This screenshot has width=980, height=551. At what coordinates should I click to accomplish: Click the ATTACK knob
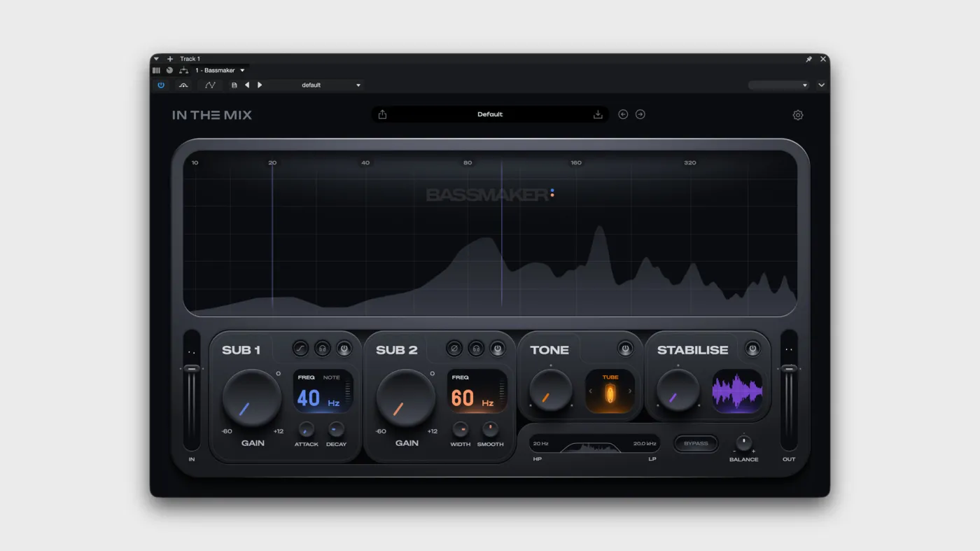(x=306, y=429)
